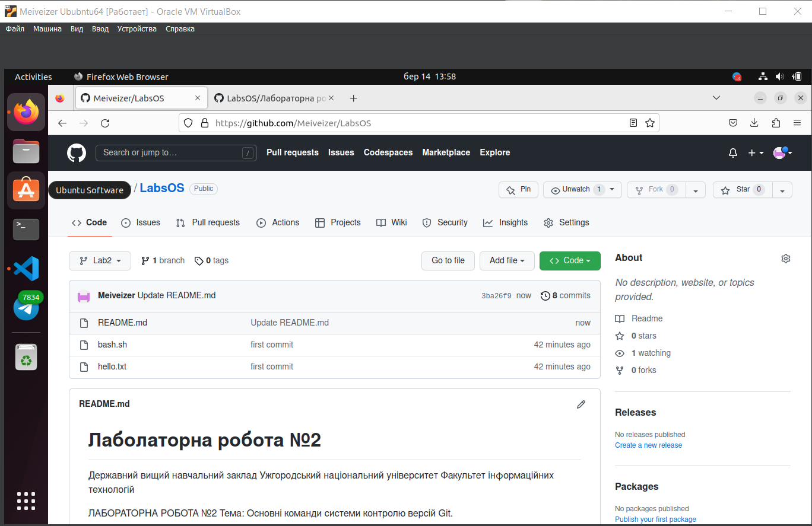Screen dimensions: 812x526
Task: Click the GitHub logo icon
Action: tap(76, 152)
